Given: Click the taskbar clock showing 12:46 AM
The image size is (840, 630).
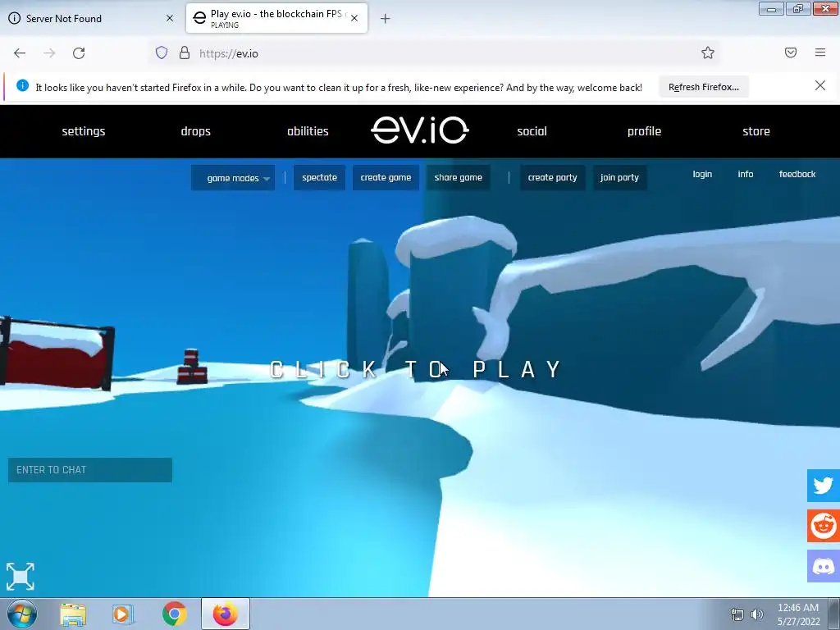Looking at the screenshot, I should click(798, 608).
